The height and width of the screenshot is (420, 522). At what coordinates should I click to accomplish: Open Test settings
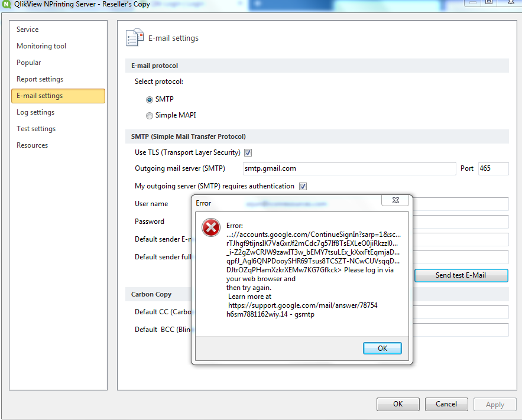35,128
